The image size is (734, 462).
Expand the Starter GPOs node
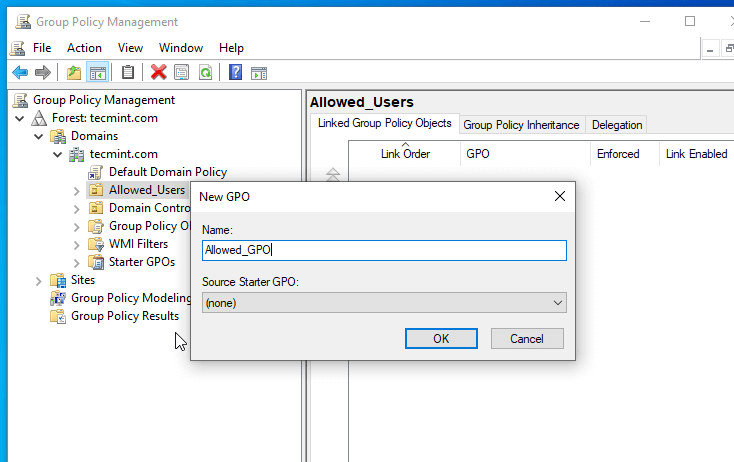77,263
